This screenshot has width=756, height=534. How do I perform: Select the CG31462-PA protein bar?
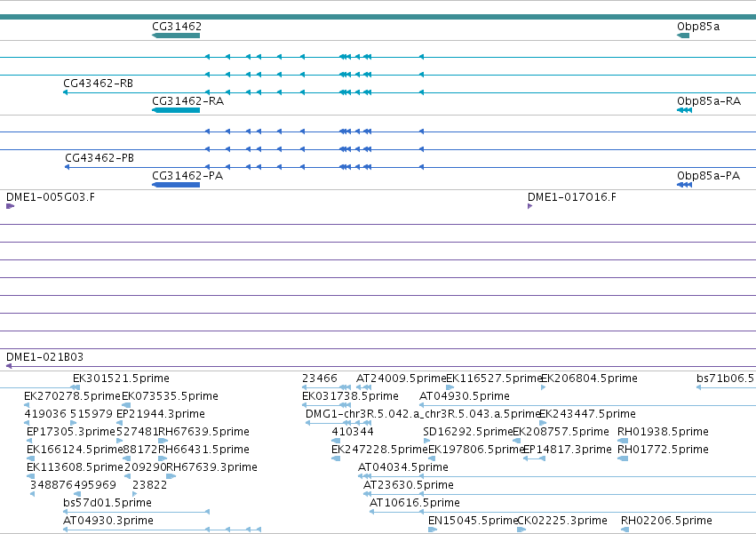coord(176,185)
